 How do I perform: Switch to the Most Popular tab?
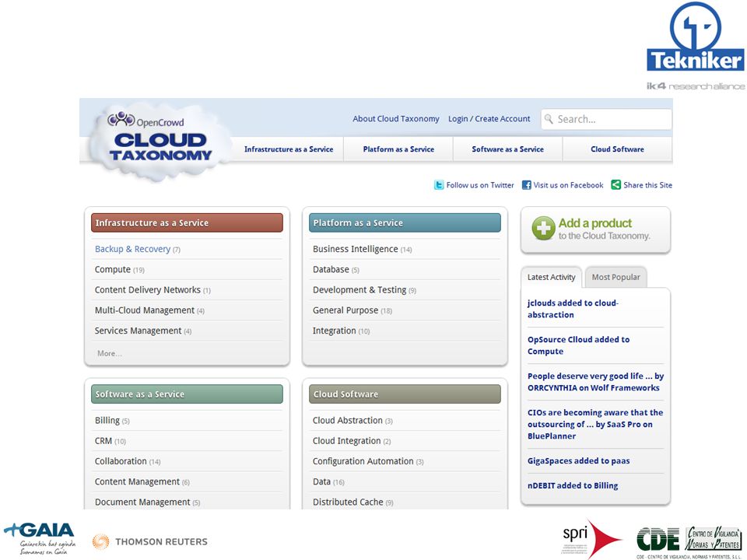click(616, 277)
